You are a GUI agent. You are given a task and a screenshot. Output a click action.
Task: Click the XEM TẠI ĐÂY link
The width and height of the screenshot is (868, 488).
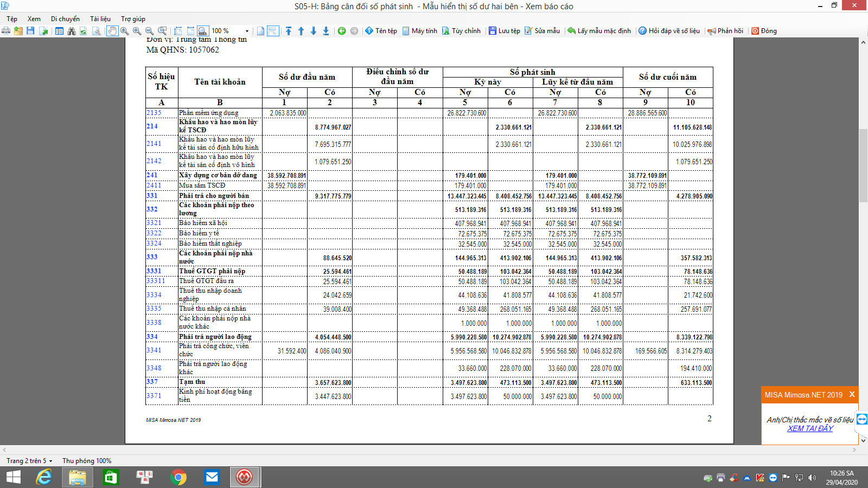(810, 428)
